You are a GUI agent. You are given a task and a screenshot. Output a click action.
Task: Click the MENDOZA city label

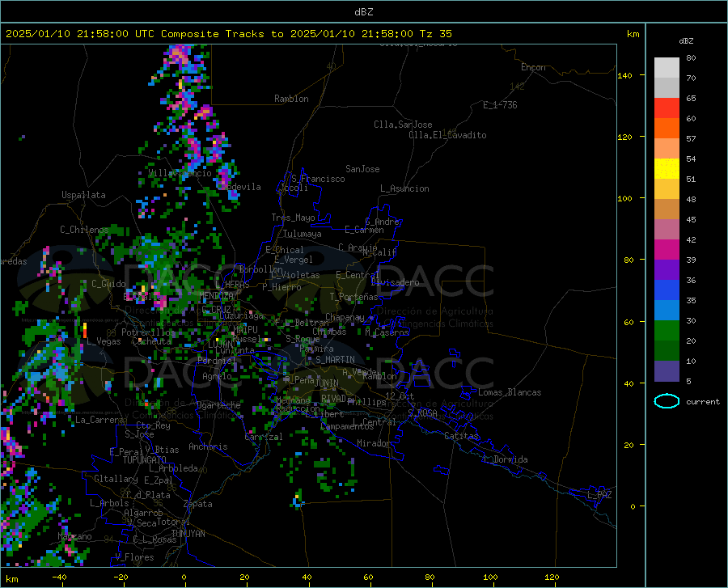216,296
